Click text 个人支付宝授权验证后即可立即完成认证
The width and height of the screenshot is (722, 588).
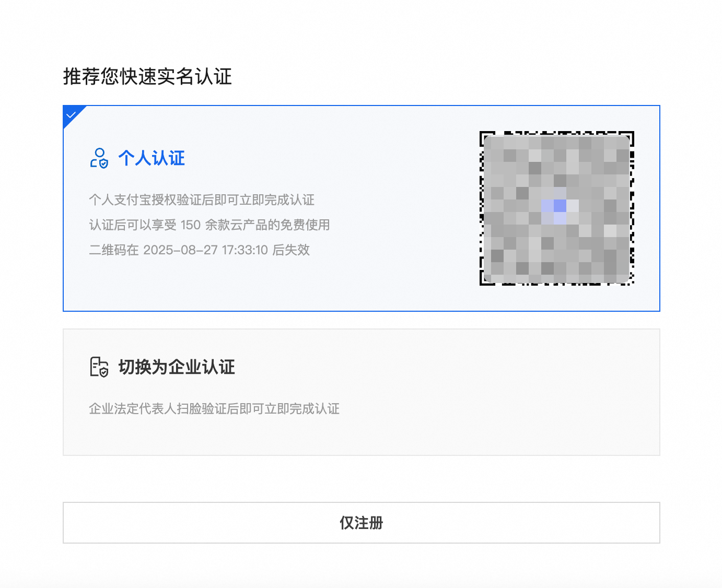pyautogui.click(x=202, y=200)
